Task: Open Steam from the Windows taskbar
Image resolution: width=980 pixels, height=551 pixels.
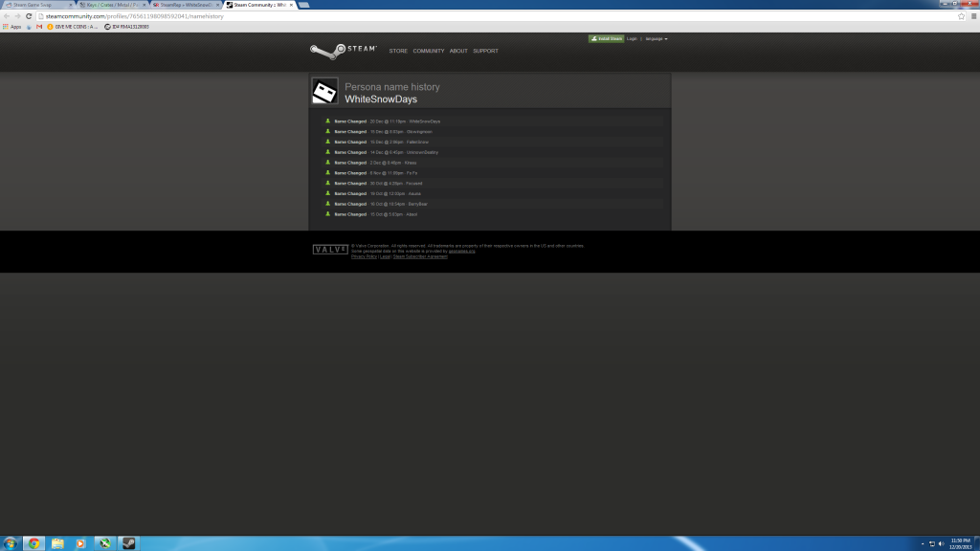Action: coord(128,542)
